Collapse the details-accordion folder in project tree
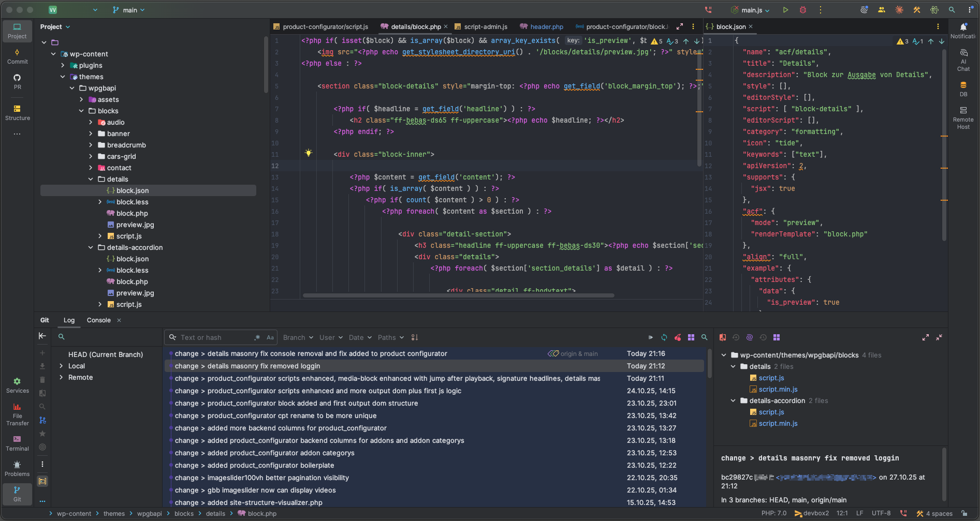980x521 pixels. click(91, 247)
